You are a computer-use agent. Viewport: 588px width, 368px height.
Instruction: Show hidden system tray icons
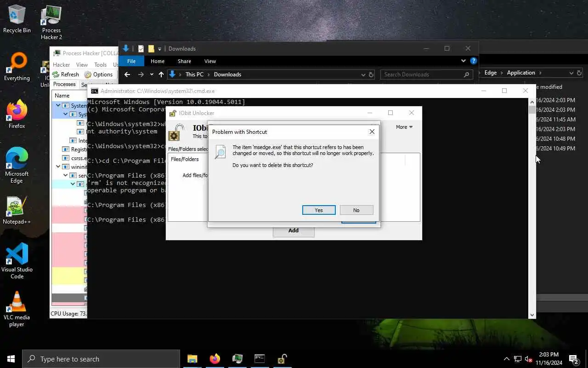click(x=507, y=359)
